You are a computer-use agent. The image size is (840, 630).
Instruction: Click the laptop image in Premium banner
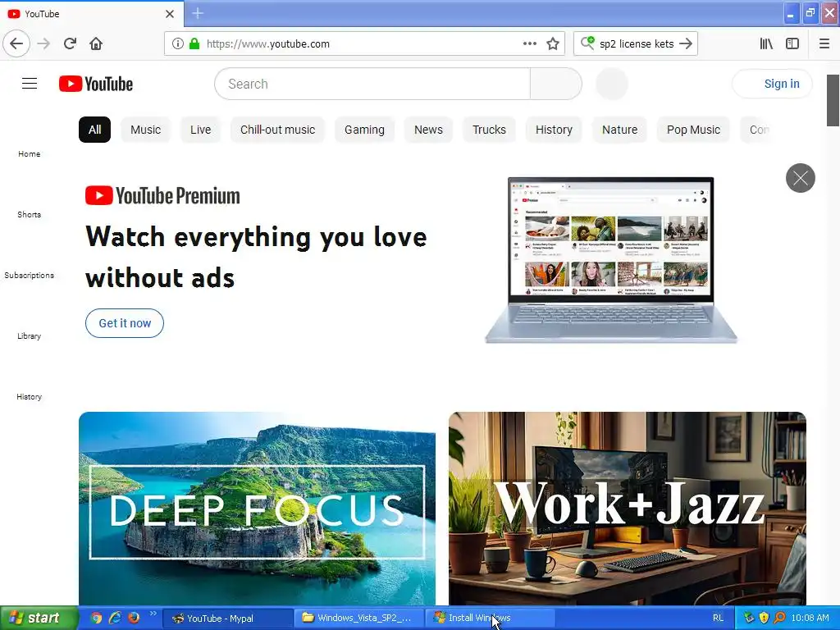[610, 260]
